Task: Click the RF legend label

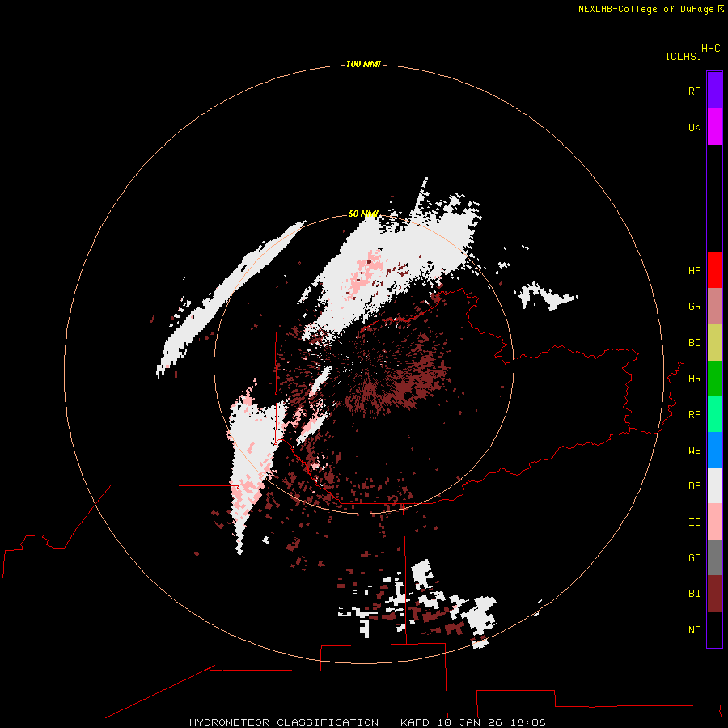Action: tap(694, 91)
